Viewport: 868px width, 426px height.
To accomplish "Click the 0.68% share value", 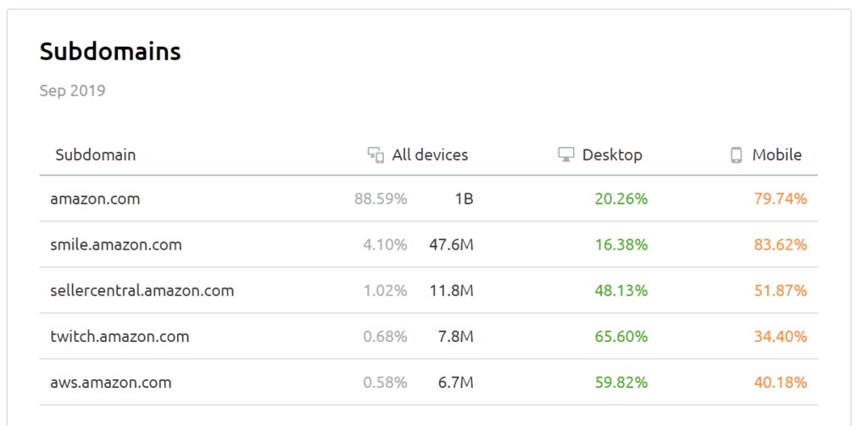I will pos(386,336).
